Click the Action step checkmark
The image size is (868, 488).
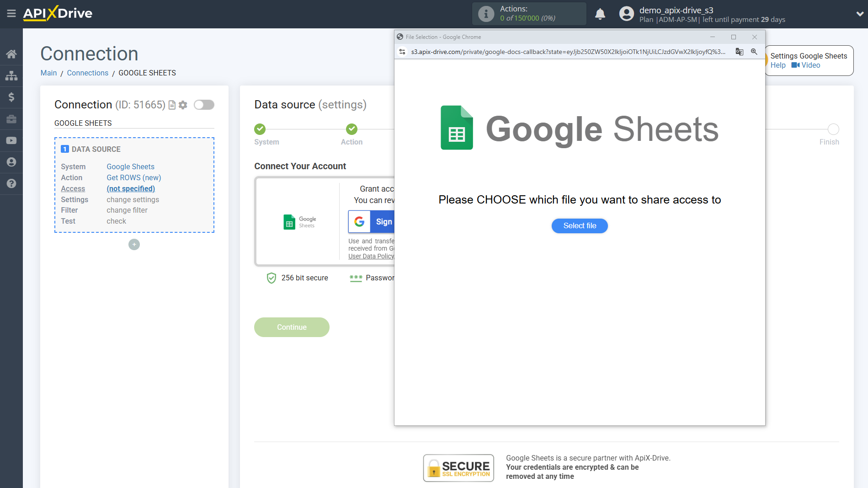[351, 129]
